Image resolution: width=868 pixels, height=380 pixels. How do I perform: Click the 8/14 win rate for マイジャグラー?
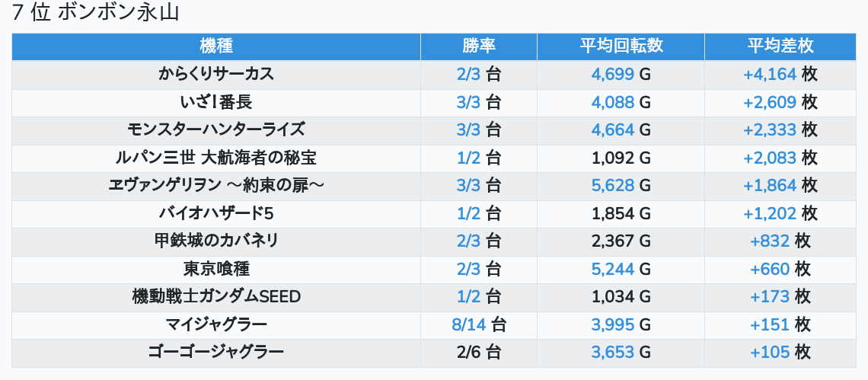tap(469, 324)
